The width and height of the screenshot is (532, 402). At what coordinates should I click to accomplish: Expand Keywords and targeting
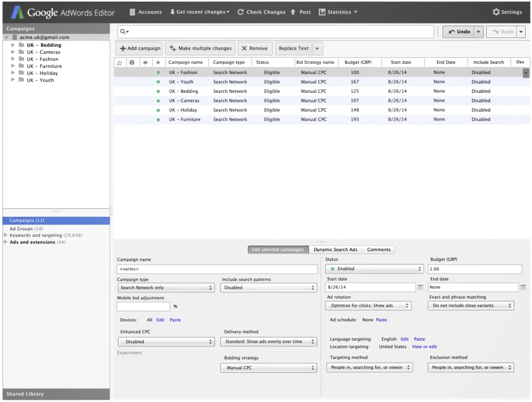tap(6, 235)
